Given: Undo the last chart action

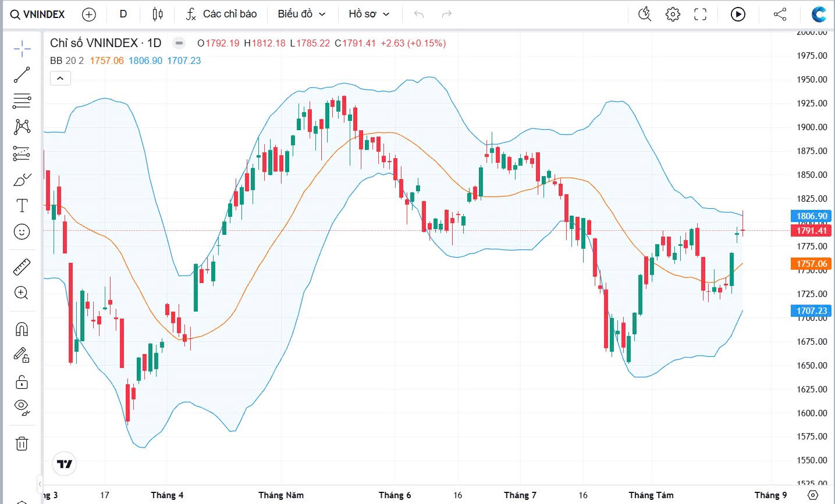Looking at the screenshot, I should click(x=419, y=14).
